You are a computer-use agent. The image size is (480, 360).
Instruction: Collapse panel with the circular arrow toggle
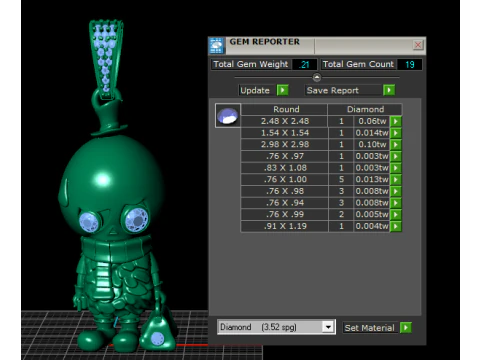[x=317, y=77]
